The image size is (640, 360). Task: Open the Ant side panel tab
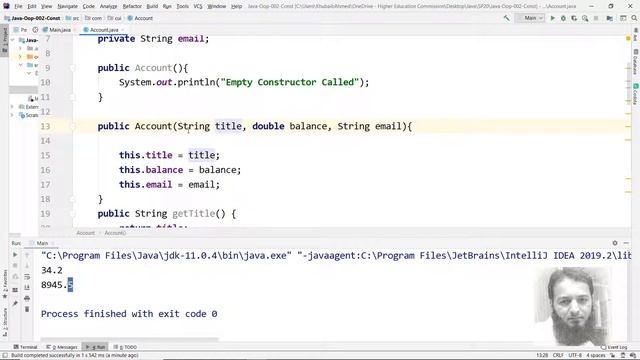tap(636, 35)
